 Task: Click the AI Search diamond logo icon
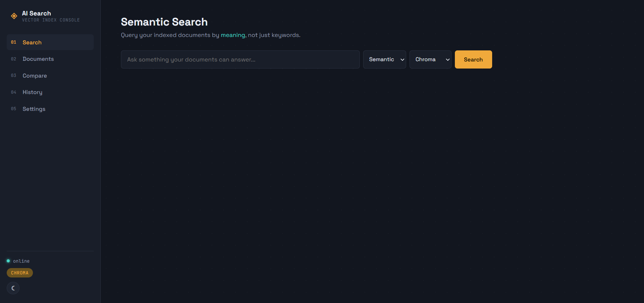pos(14,16)
